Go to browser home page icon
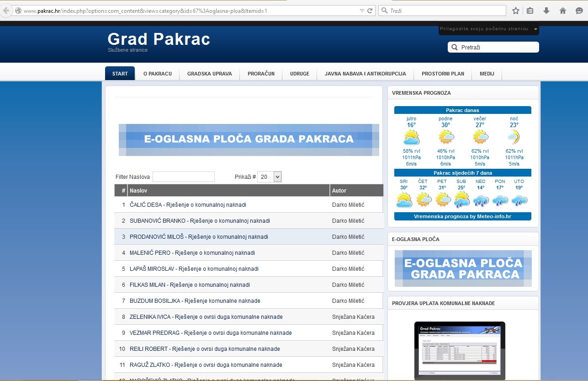 coord(563,11)
